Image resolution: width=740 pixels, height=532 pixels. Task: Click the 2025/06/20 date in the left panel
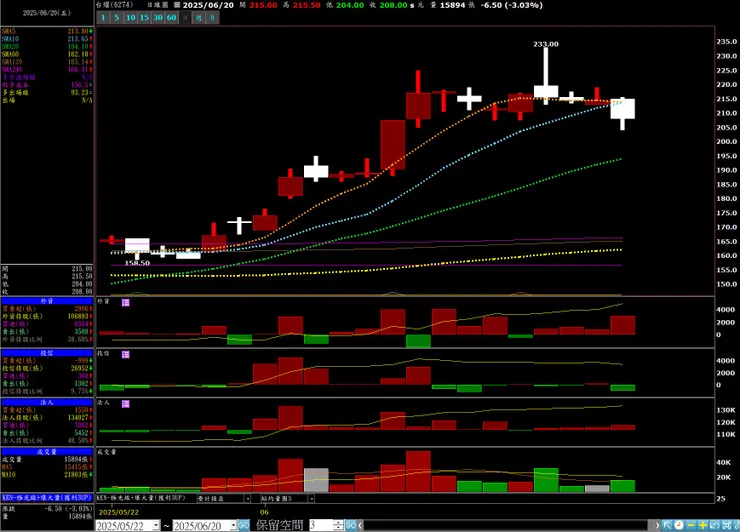click(47, 13)
